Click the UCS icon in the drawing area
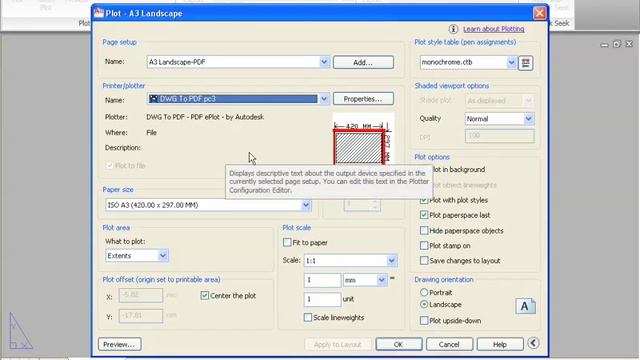Screen dimensions: 640x360 [20, 331]
